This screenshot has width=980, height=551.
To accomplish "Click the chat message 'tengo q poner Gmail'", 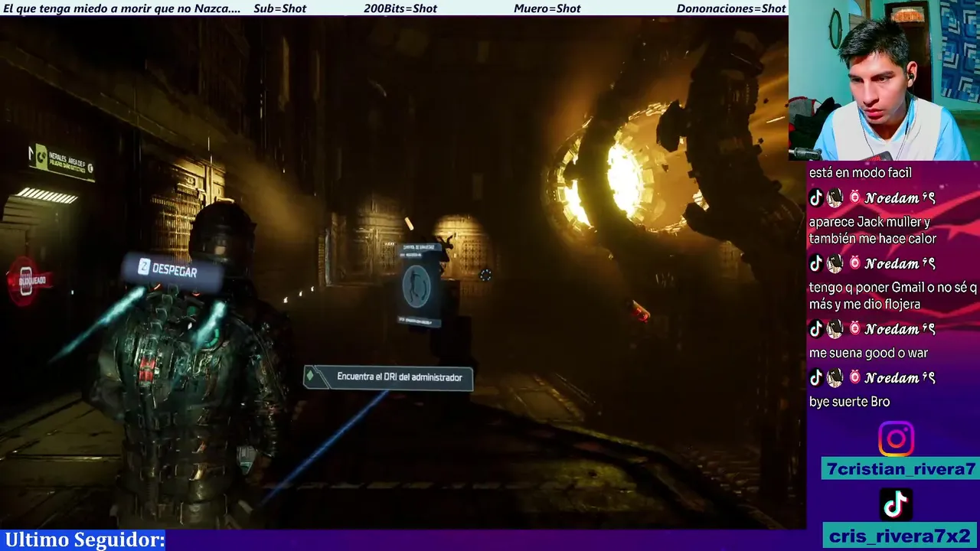I will [893, 296].
